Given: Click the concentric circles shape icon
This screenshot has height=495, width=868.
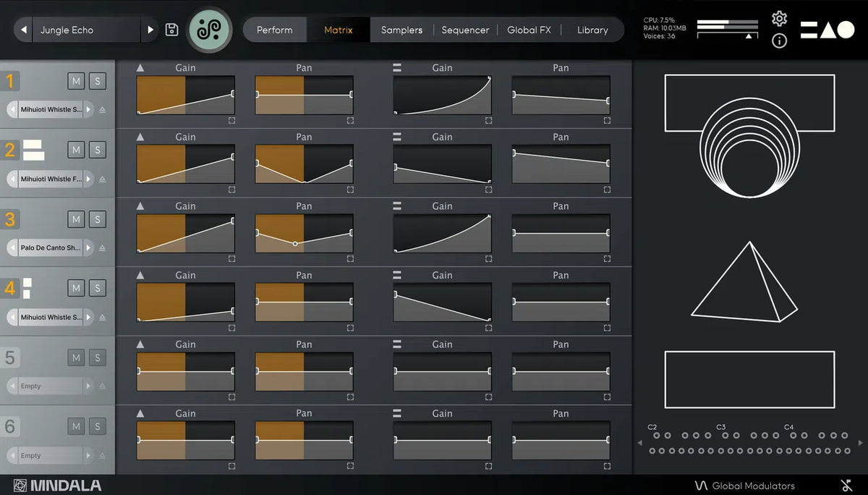Looking at the screenshot, I should 749,148.
